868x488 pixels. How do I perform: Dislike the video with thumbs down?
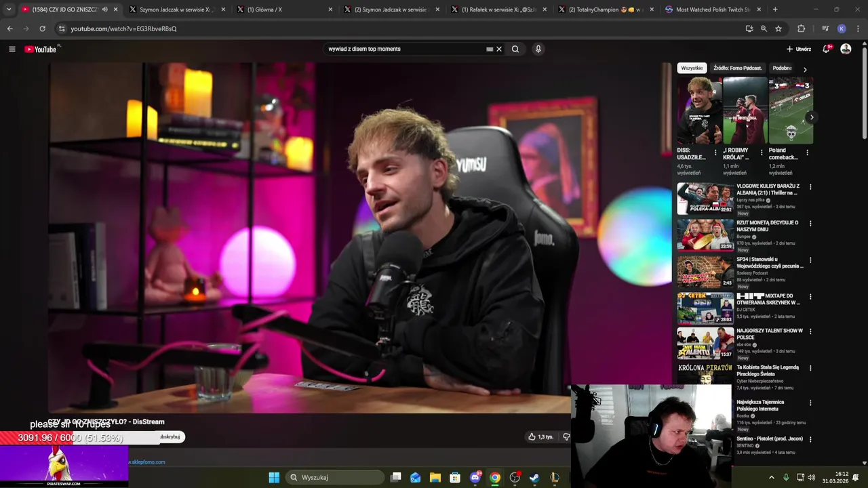[x=566, y=436]
